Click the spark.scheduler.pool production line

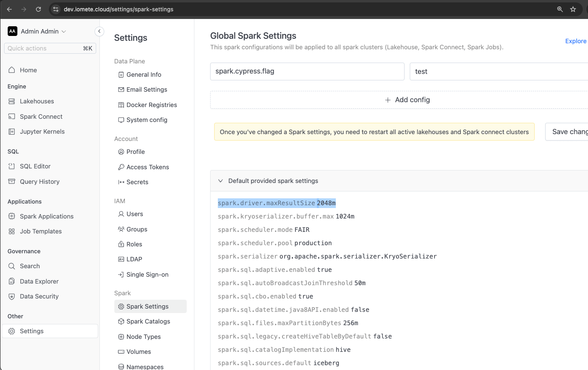[x=275, y=243]
